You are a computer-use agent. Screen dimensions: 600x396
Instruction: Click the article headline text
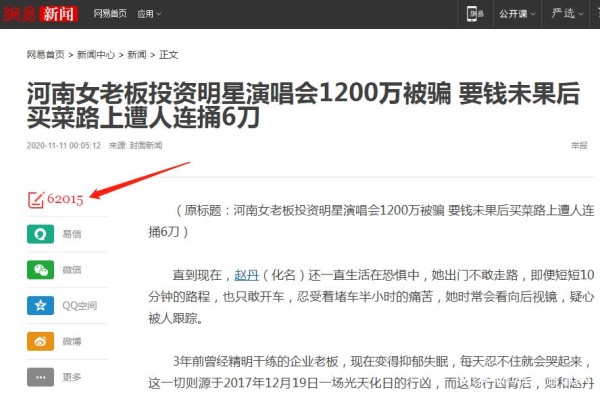pos(303,105)
